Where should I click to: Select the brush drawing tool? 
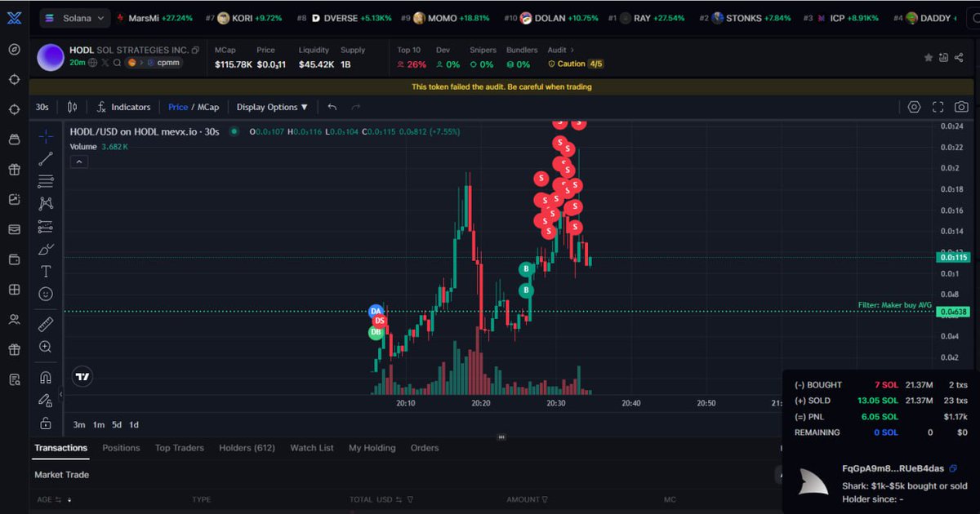(x=46, y=249)
